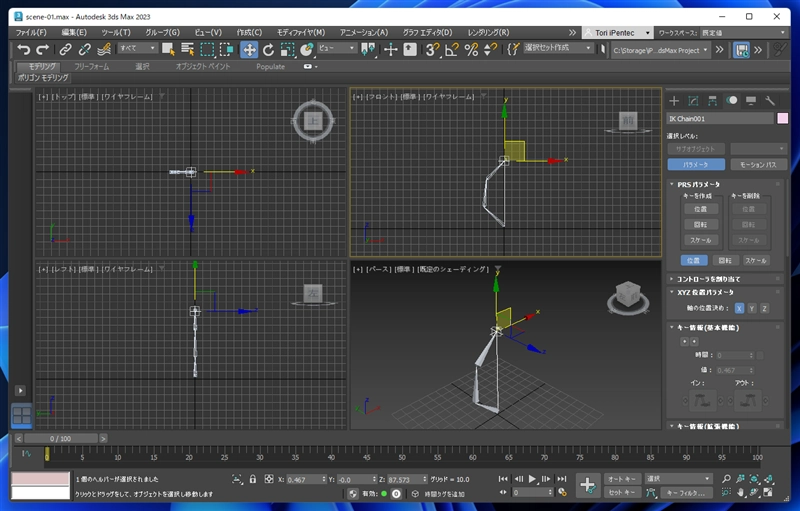Click Bind to Space Warp icon

click(104, 49)
